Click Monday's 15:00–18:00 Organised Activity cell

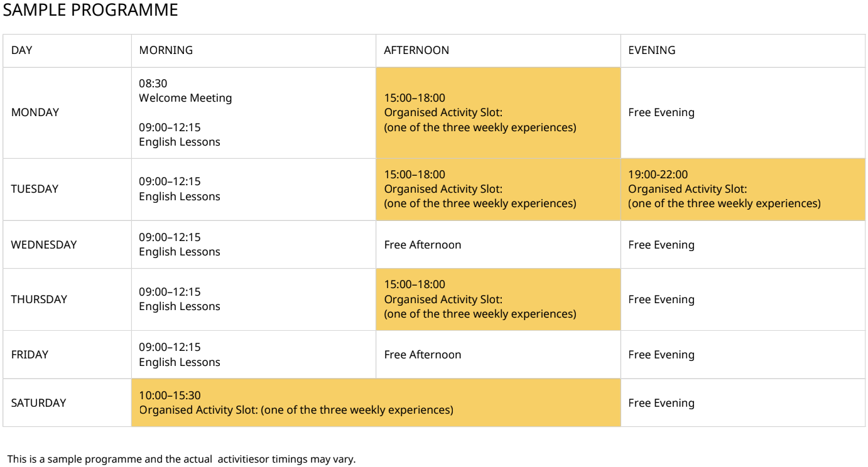[x=498, y=113]
